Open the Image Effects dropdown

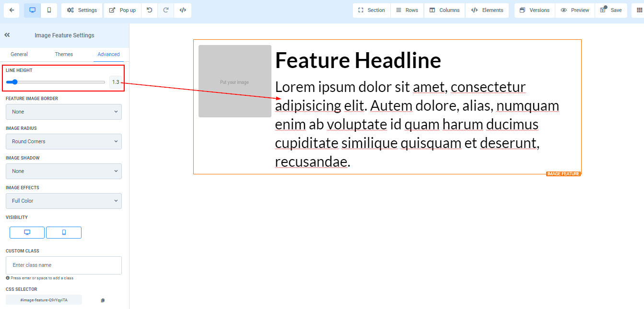point(64,201)
